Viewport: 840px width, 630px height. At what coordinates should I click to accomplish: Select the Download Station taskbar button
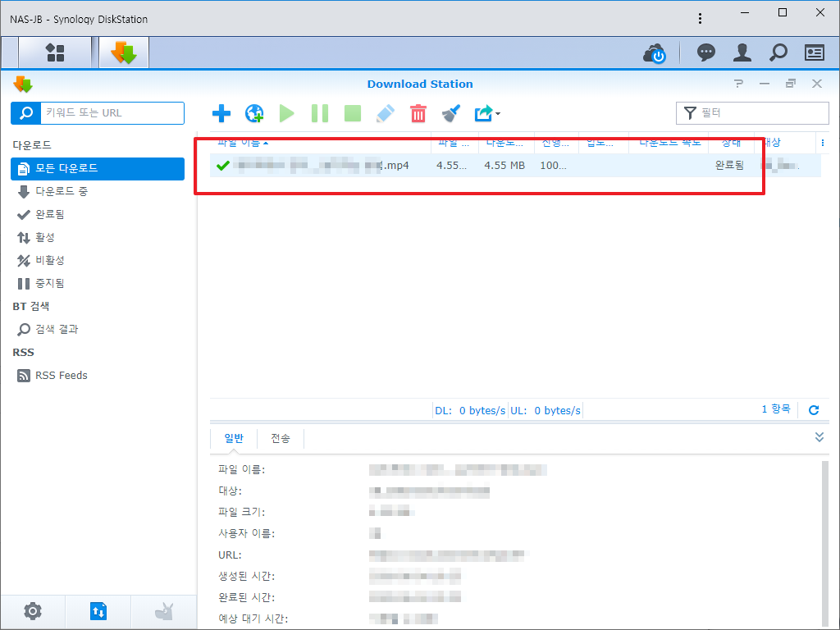coord(124,52)
